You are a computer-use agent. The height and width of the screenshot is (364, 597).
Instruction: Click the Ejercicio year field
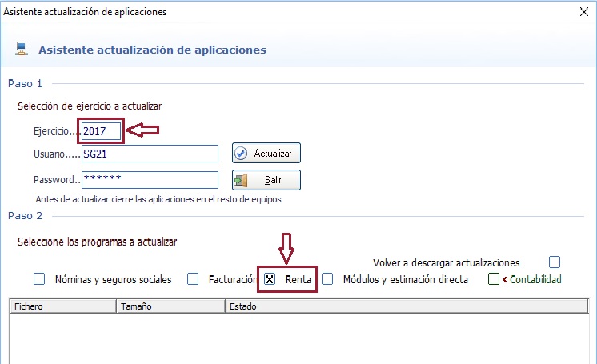pyautogui.click(x=101, y=130)
